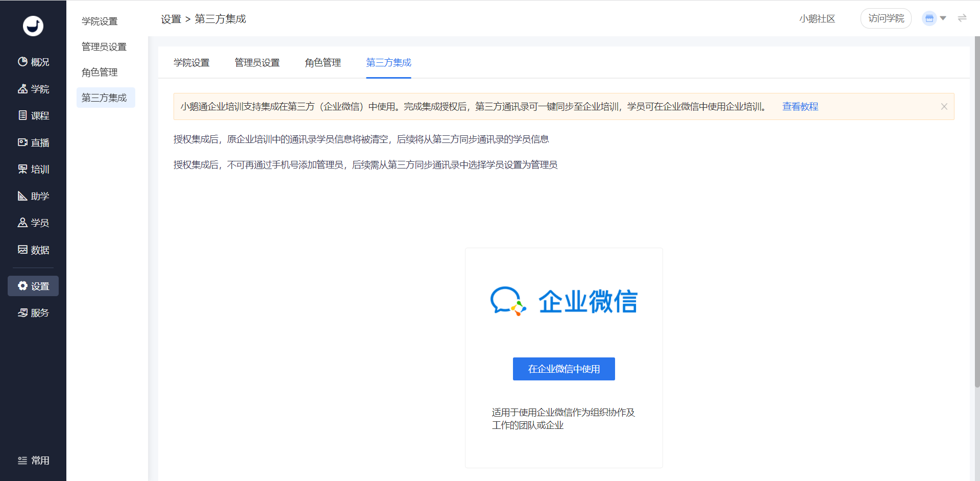This screenshot has height=481, width=980.
Task: Switch to the 管理员设置 tab
Action: [257, 63]
